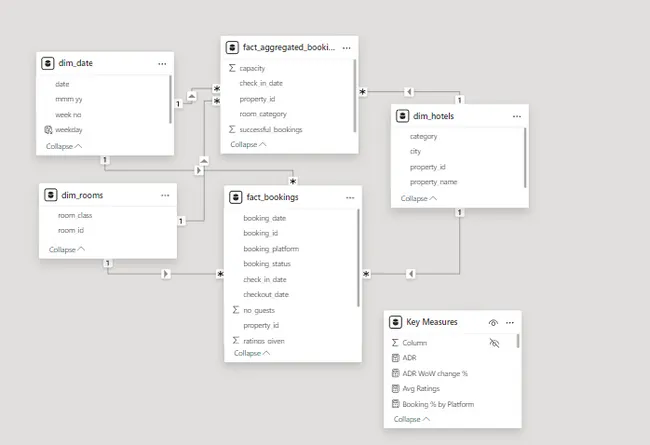Open more options menu for dim_rooms
The width and height of the screenshot is (650, 445).
pyautogui.click(x=165, y=195)
